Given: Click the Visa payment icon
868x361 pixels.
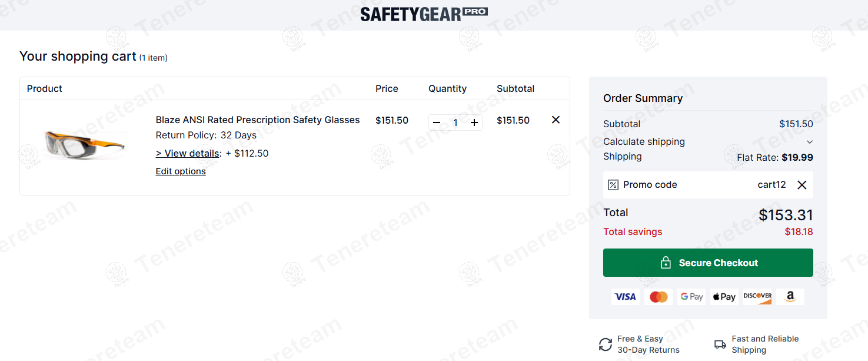Looking at the screenshot, I should pyautogui.click(x=625, y=297).
